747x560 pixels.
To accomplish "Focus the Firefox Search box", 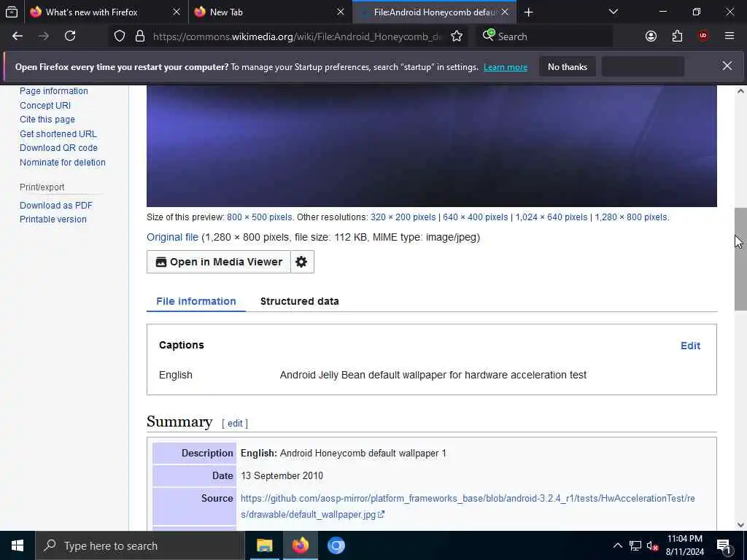I will [x=544, y=36].
